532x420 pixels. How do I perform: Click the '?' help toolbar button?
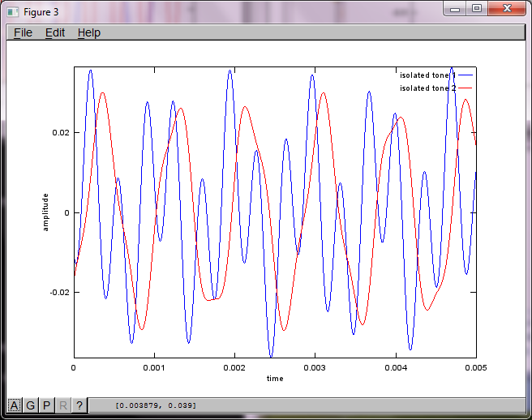click(79, 405)
